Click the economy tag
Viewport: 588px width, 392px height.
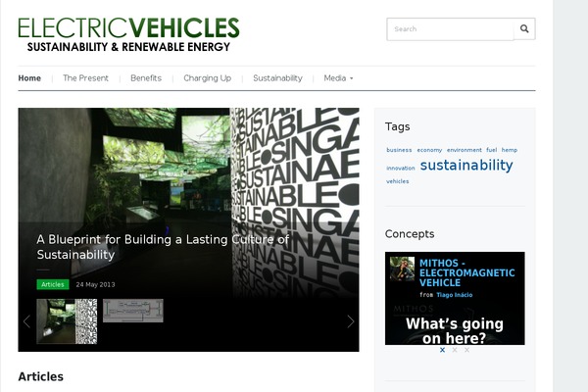tap(429, 150)
